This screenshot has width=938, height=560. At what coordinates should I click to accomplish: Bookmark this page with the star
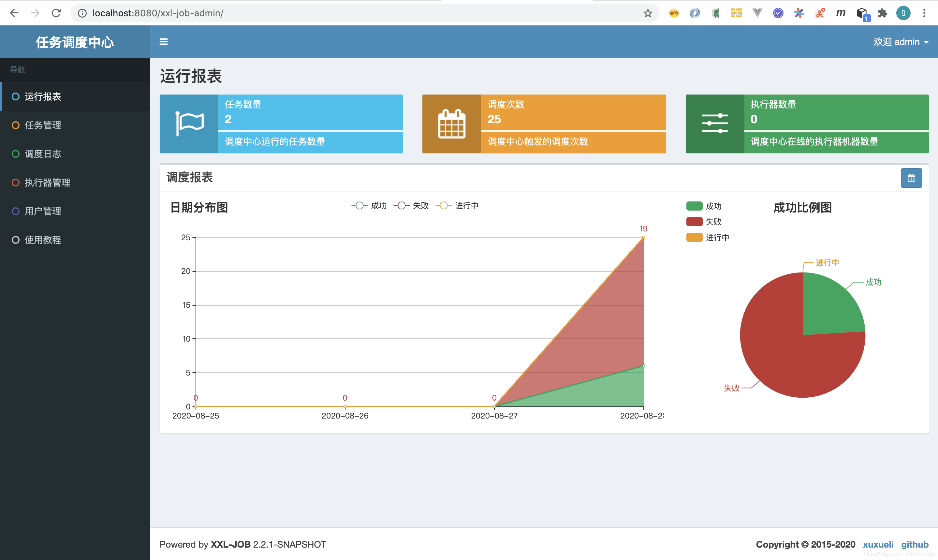(648, 13)
